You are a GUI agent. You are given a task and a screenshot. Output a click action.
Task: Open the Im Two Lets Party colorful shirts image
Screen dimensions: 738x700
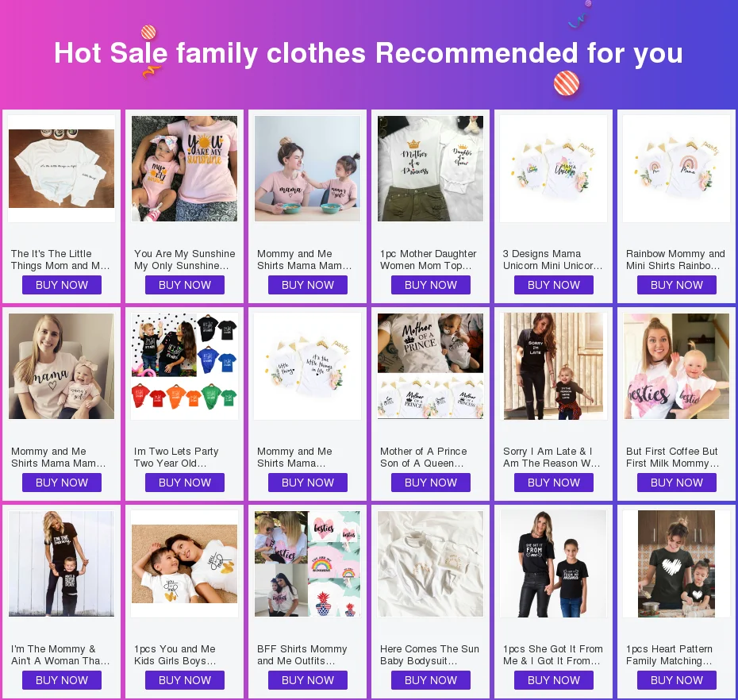click(184, 366)
